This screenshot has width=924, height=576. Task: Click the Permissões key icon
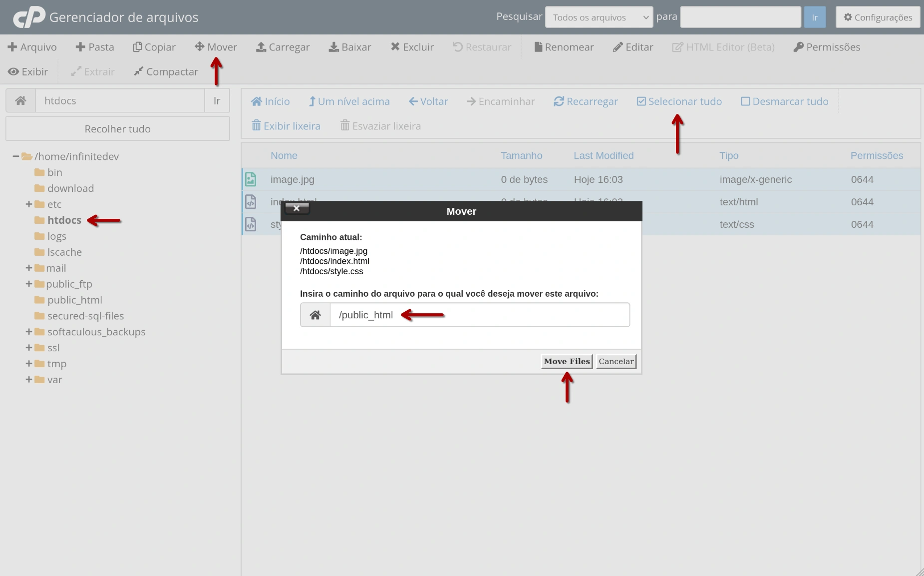(826, 47)
